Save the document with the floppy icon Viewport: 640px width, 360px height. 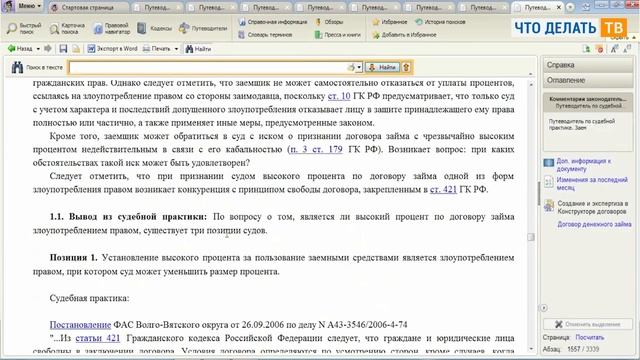tap(63, 49)
